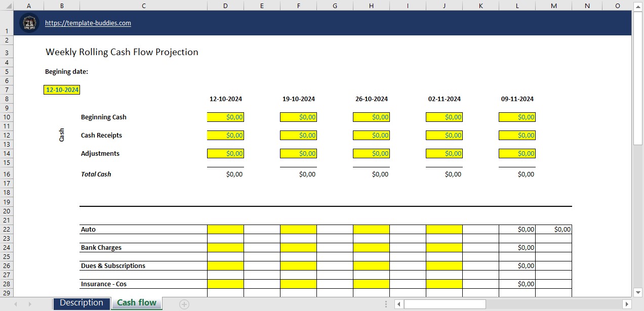Image resolution: width=644 pixels, height=311 pixels.
Task: Click the yellow 12-10-2024 begin date cell
Action: point(61,90)
